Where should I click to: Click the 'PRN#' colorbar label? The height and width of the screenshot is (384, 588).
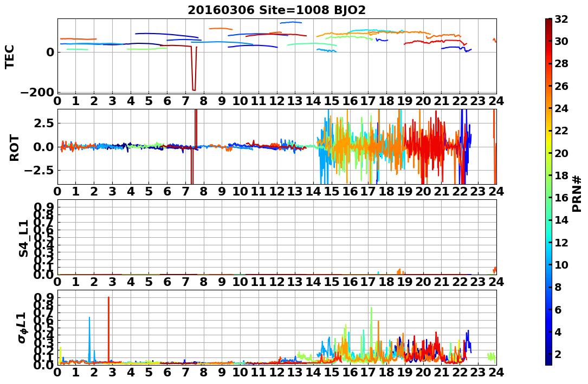coord(577,193)
